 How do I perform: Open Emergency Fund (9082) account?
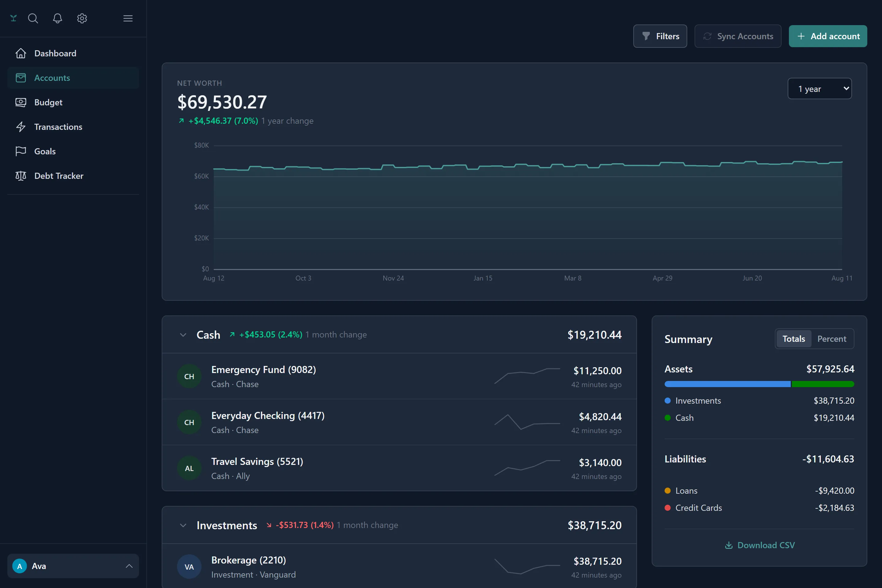[399, 376]
